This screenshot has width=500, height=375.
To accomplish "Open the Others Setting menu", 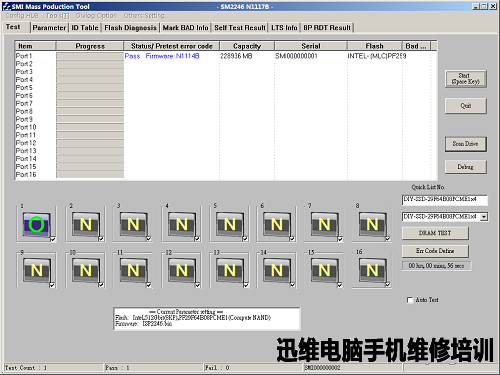I will pos(144,16).
